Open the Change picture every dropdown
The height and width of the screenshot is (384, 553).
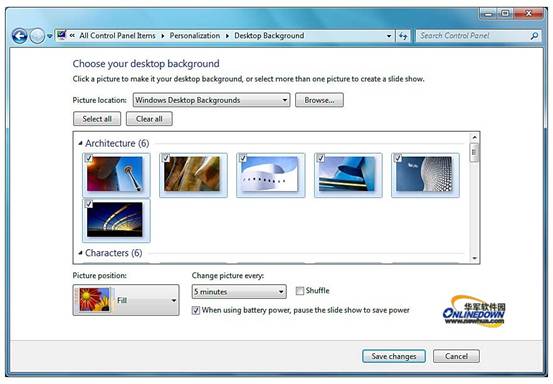coord(239,292)
